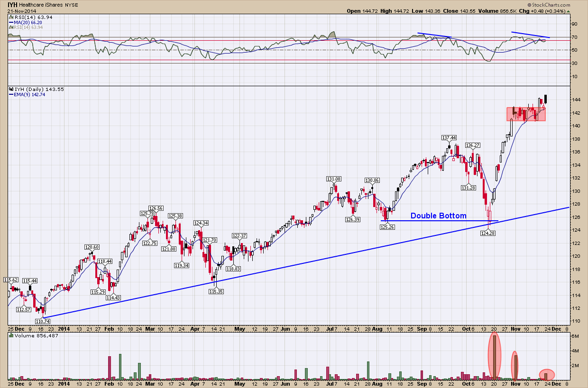Click the last black candlestick above 144
The image size is (588, 388).
tap(546, 99)
